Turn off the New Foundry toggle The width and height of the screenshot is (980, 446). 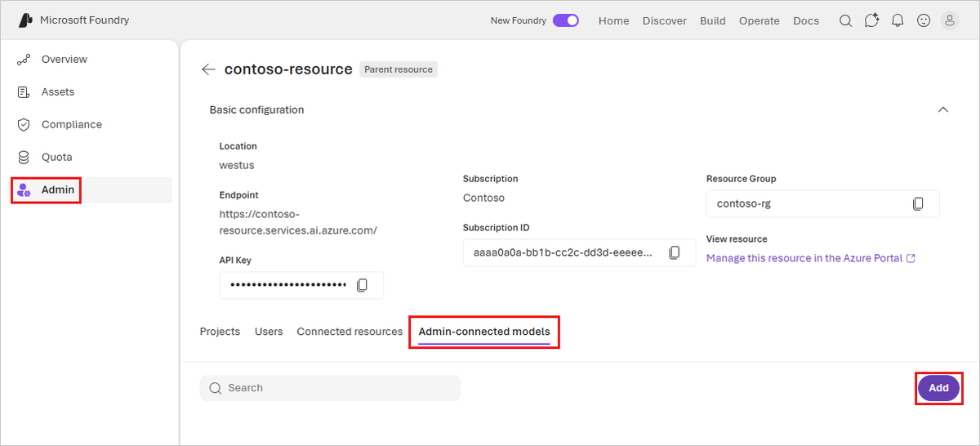(566, 20)
